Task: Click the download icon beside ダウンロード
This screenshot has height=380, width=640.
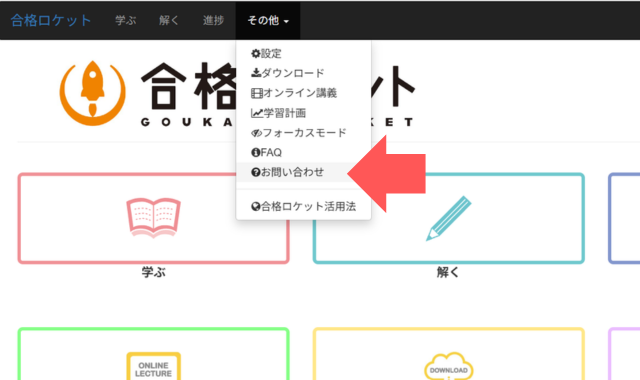Action: tap(256, 73)
